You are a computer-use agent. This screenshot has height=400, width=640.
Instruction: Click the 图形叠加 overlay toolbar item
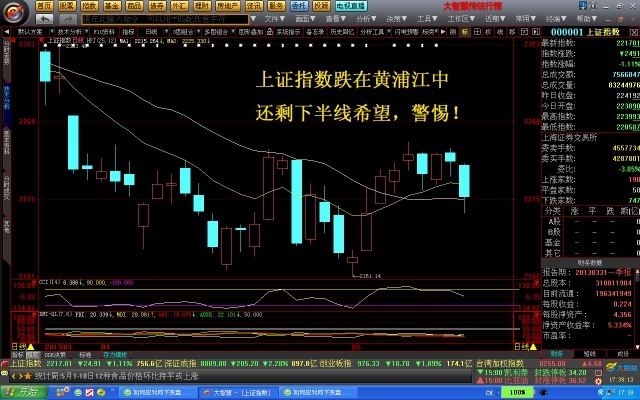[251, 32]
